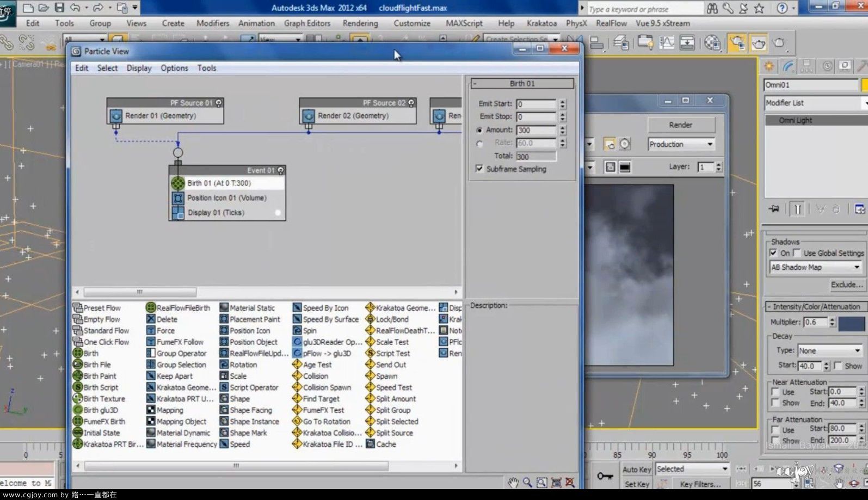Select FumeFX Birth operator in depot
The width and height of the screenshot is (868, 500).
(99, 422)
